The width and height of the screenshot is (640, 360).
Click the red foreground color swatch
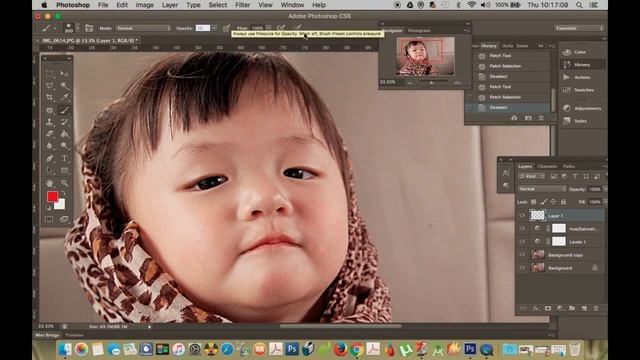point(52,197)
